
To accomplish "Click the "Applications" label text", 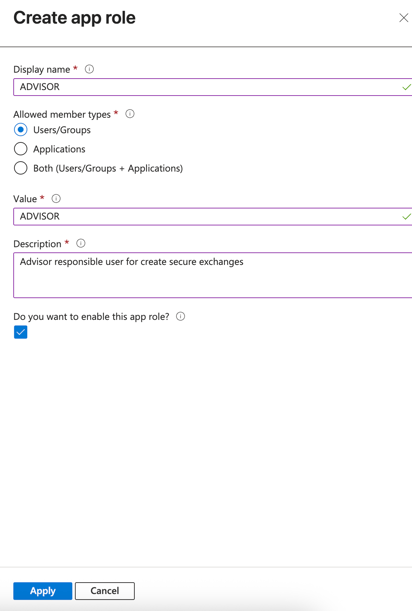I will point(59,149).
